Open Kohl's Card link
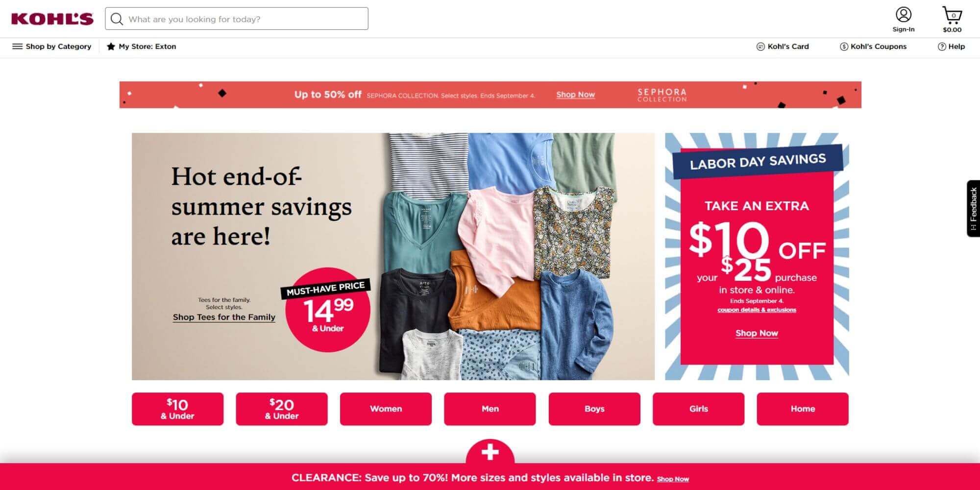 [x=783, y=47]
